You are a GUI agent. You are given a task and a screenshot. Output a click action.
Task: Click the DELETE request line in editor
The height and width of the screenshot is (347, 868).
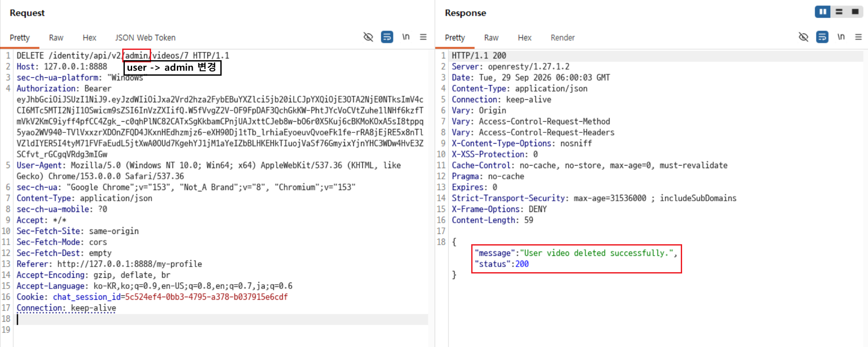coord(123,55)
